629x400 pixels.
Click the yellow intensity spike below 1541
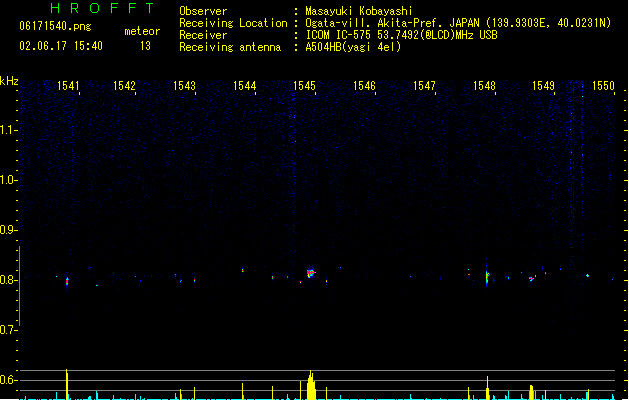(x=67, y=384)
